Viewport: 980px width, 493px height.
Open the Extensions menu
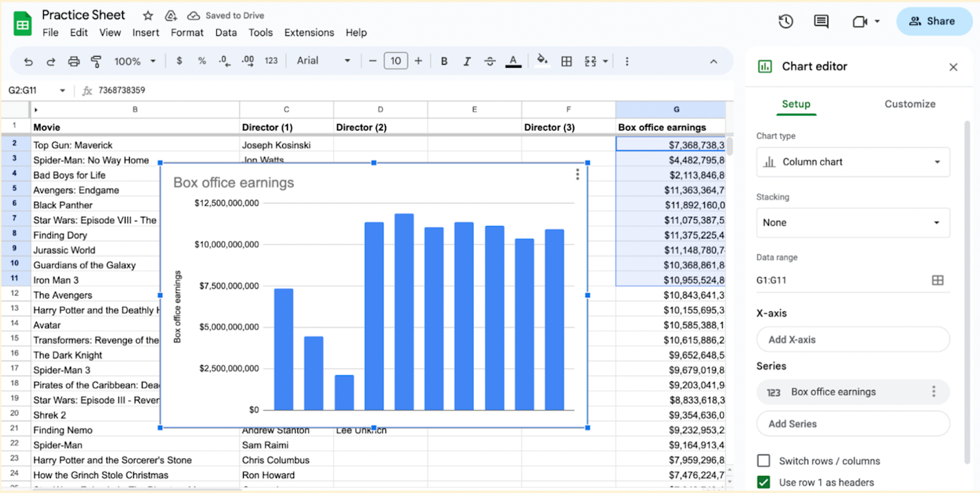click(309, 33)
